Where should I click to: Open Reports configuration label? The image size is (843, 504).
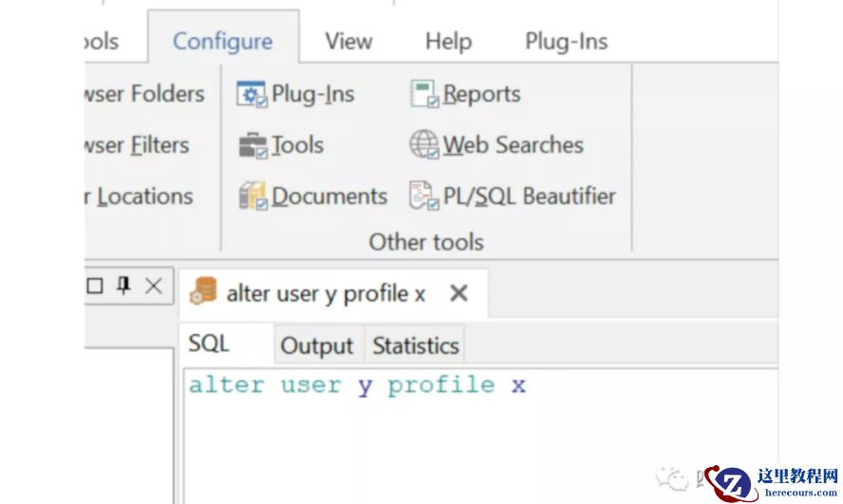481,94
